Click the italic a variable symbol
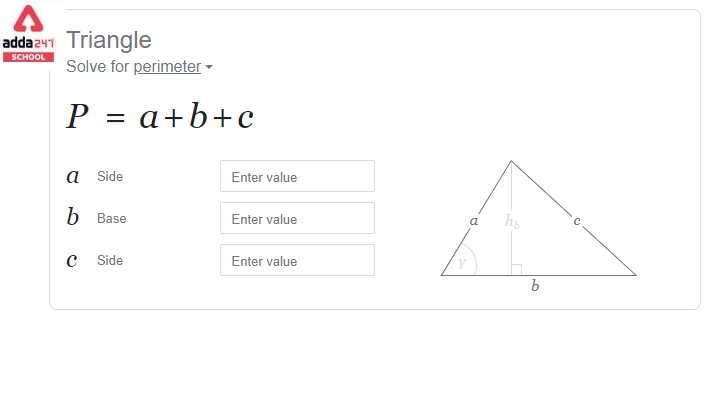708x396 pixels. pos(73,176)
